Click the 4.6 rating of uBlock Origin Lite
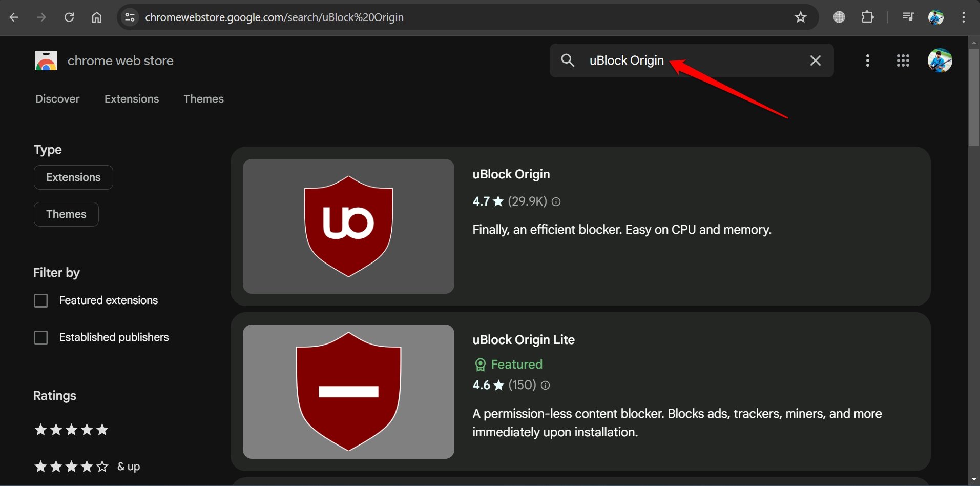 coord(481,385)
